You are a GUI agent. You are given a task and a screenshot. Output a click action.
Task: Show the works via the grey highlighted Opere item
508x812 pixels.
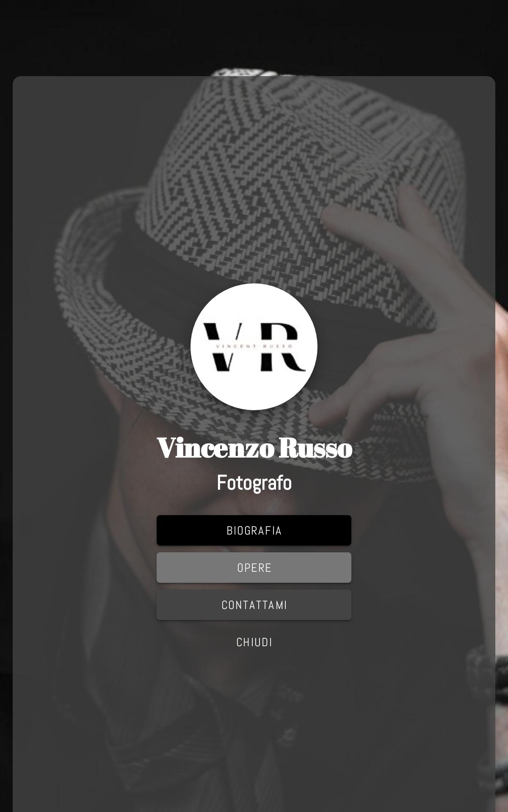click(x=254, y=568)
